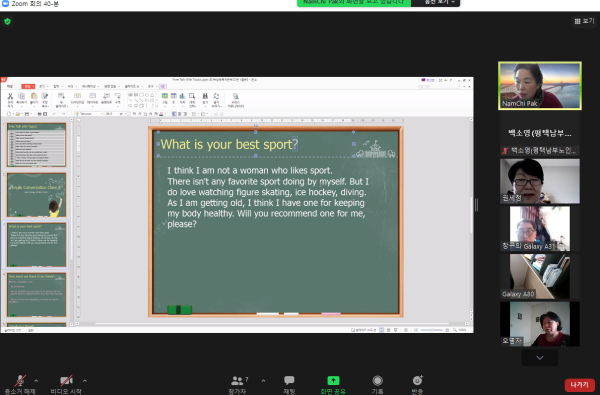The height and width of the screenshot is (395, 600).
Task: Select the slide three thumbnail in panel
Action: [36, 245]
